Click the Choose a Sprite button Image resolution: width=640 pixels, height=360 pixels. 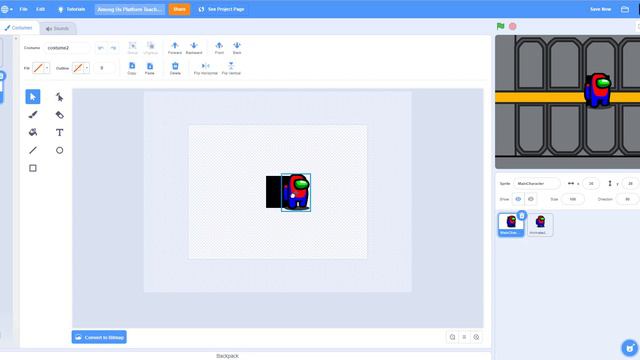click(x=629, y=348)
